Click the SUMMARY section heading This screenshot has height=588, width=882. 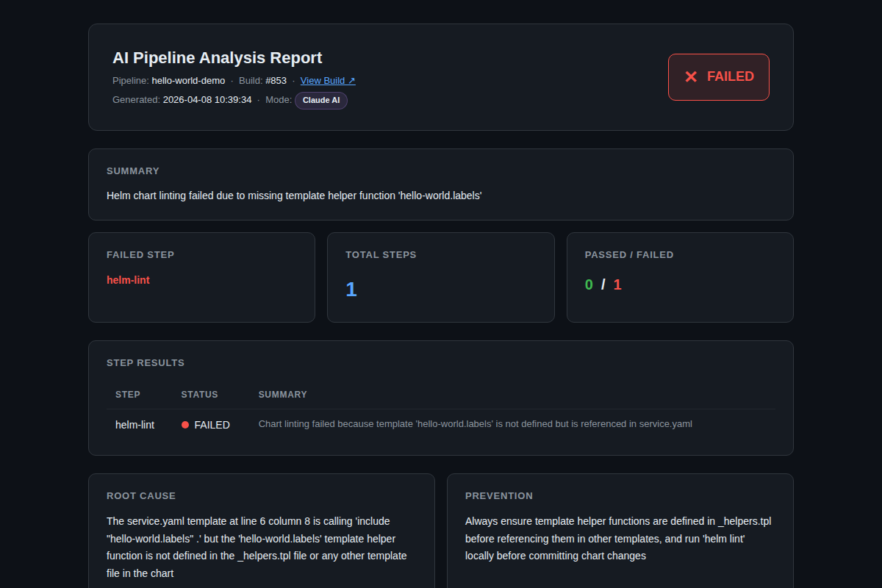coord(133,171)
